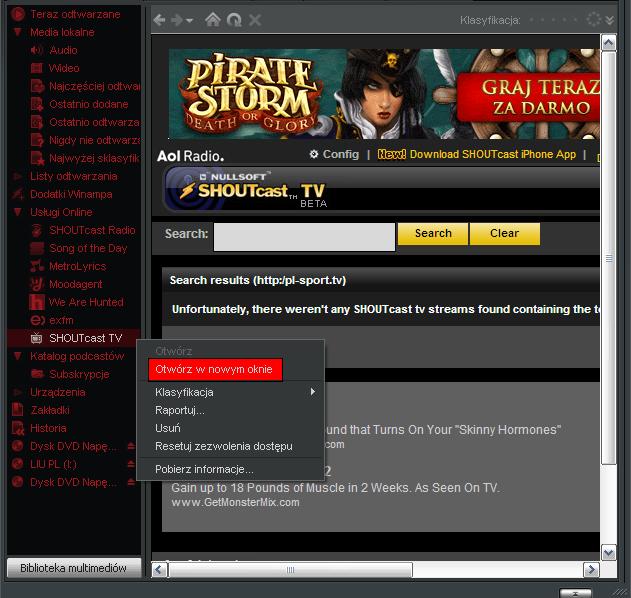This screenshot has width=631, height=598.
Task: Click the yellow Clear button
Action: tap(505, 234)
